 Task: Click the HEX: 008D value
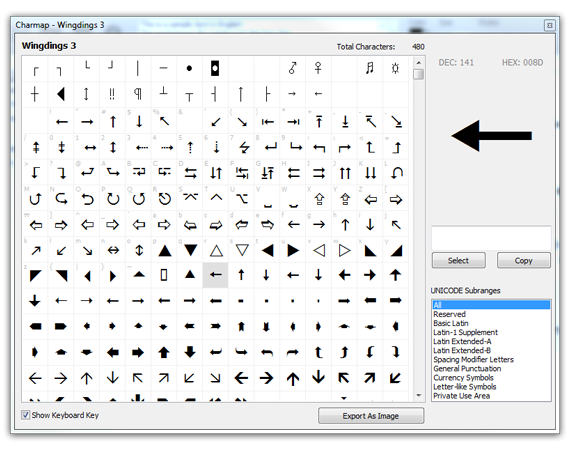(522, 63)
